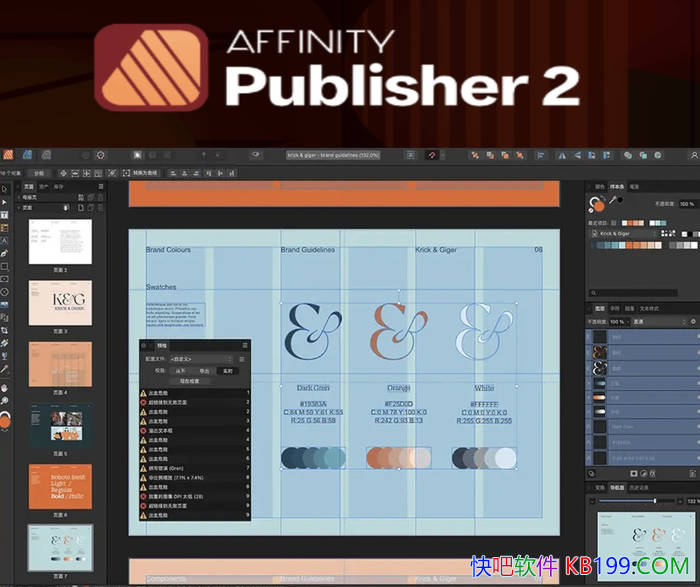The width and height of the screenshot is (700, 587).
Task: Open the Pages tab in left panel
Action: click(x=29, y=187)
